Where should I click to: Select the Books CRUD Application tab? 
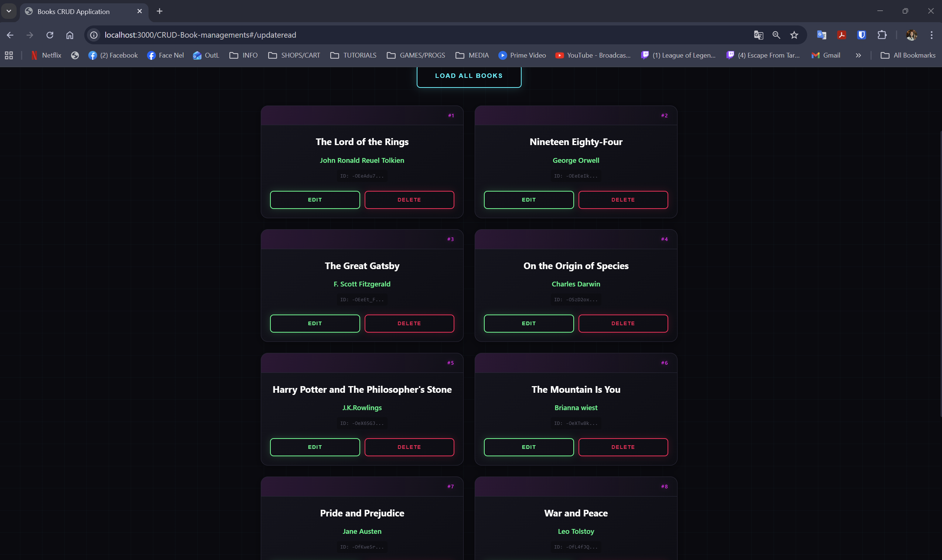[x=79, y=11]
